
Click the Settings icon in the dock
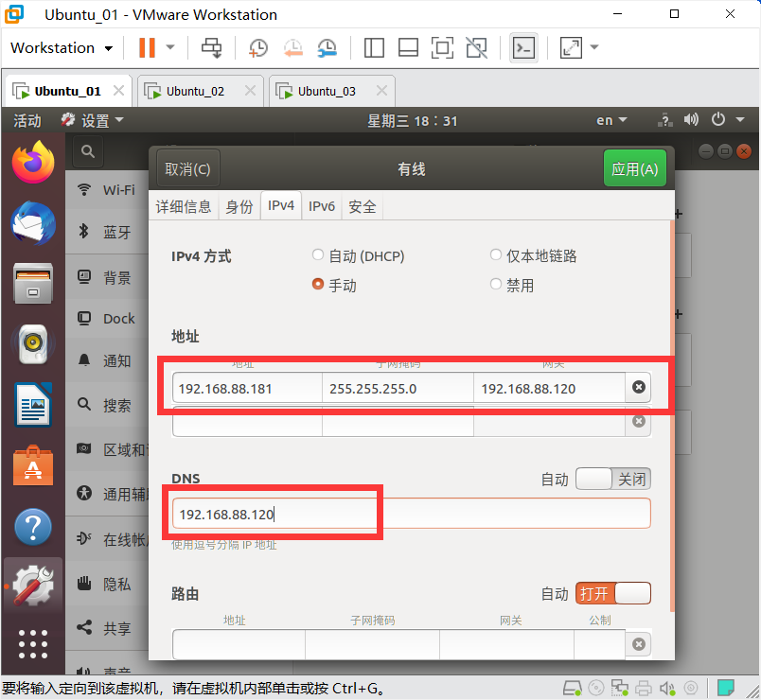click(33, 586)
